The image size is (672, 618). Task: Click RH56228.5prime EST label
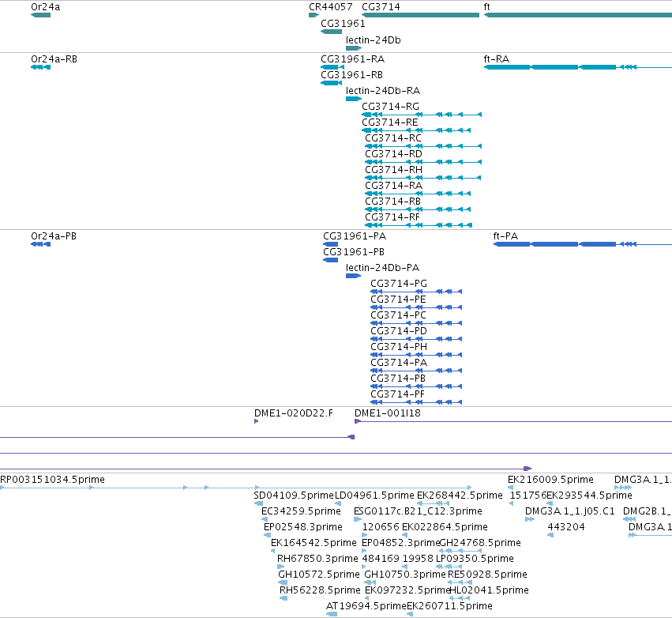320,591
